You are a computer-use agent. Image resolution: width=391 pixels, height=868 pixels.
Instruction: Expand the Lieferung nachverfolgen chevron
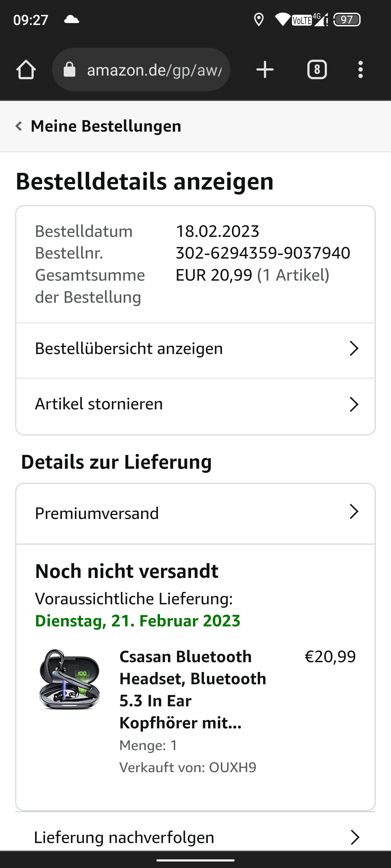point(355,837)
